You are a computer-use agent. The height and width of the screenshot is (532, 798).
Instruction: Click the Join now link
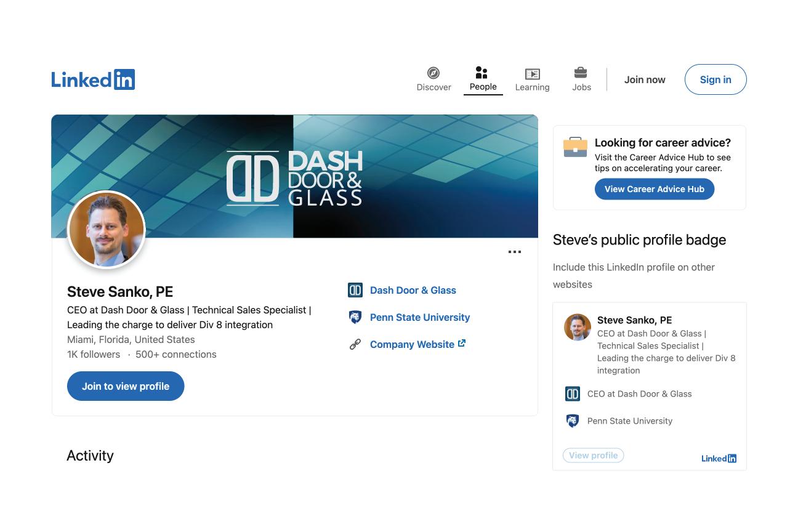[x=645, y=79]
